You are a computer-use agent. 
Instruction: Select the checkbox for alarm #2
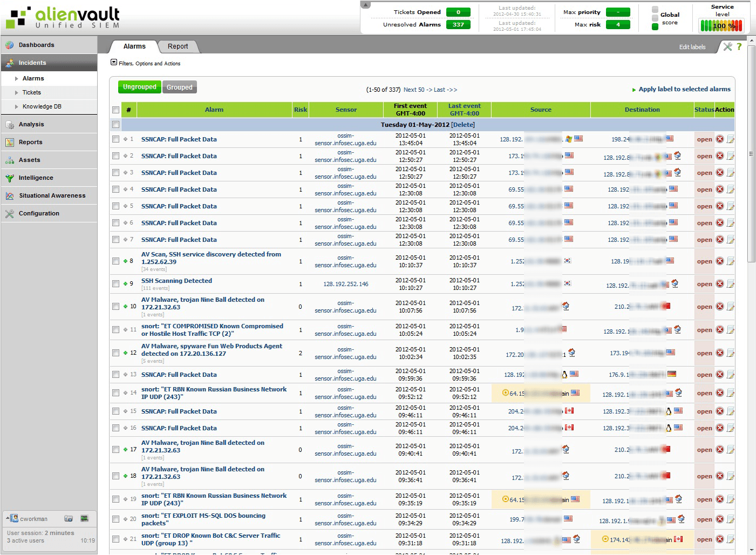[115, 155]
